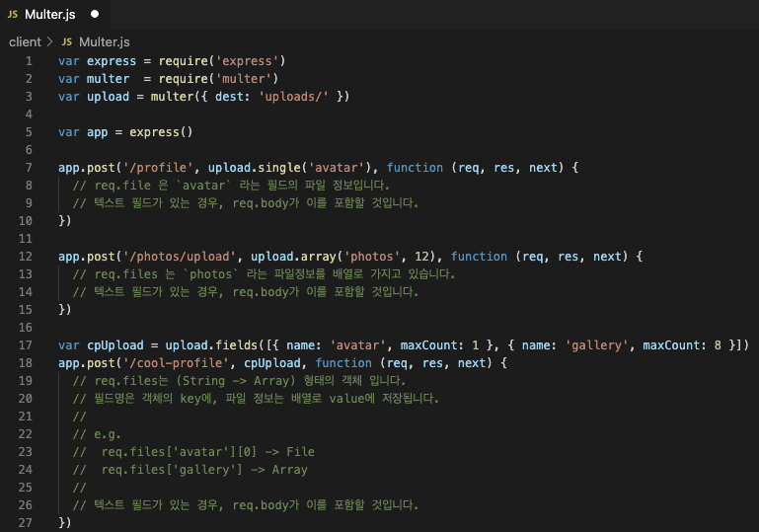759x532 pixels.
Task: Click the key/value comment on line 20
Action: [x=256, y=399]
